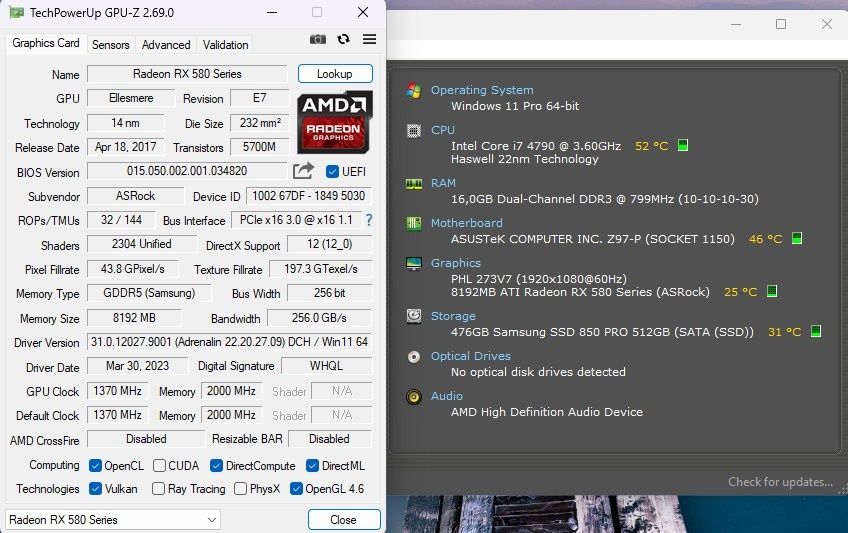Open the Audio section link in Speccy
This screenshot has height=533, width=848.
click(x=446, y=396)
